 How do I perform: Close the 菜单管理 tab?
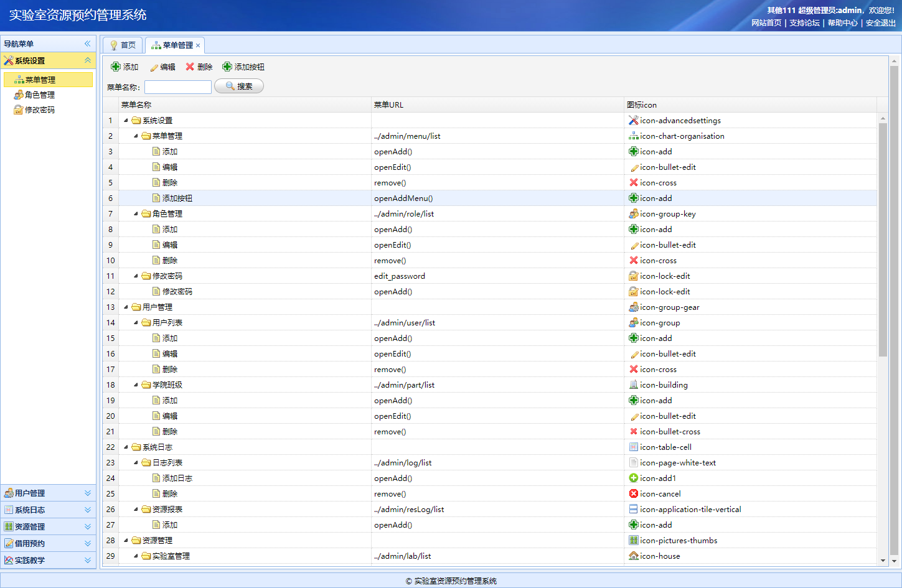[198, 45]
